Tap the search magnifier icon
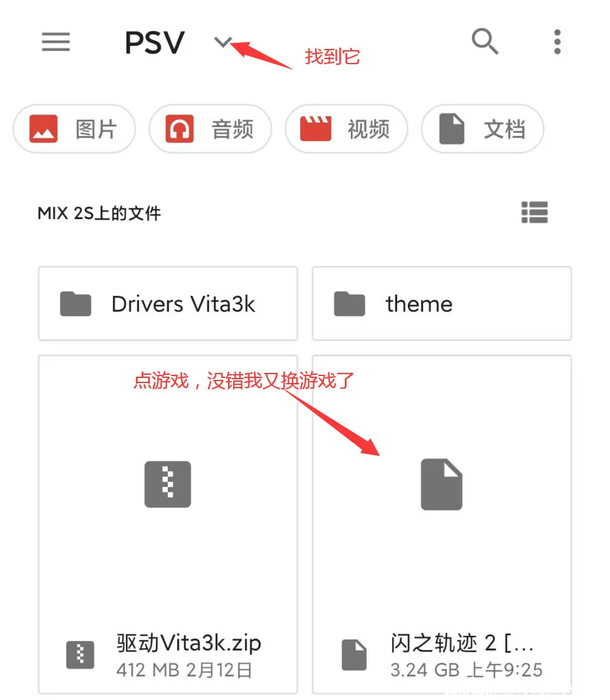The image size is (610, 700). 485,41
